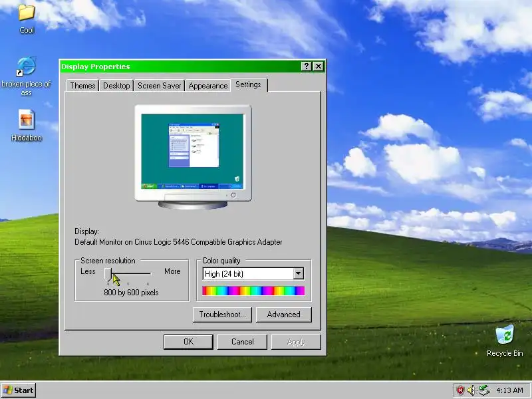Click the 4:13 AM clock
Screen dimensions: 532x399
(509, 390)
